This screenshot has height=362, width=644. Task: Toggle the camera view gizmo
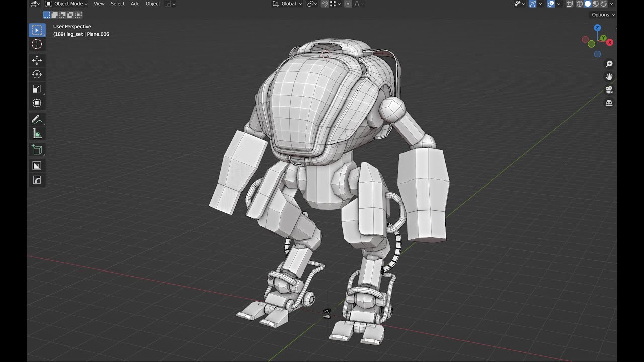[x=609, y=90]
